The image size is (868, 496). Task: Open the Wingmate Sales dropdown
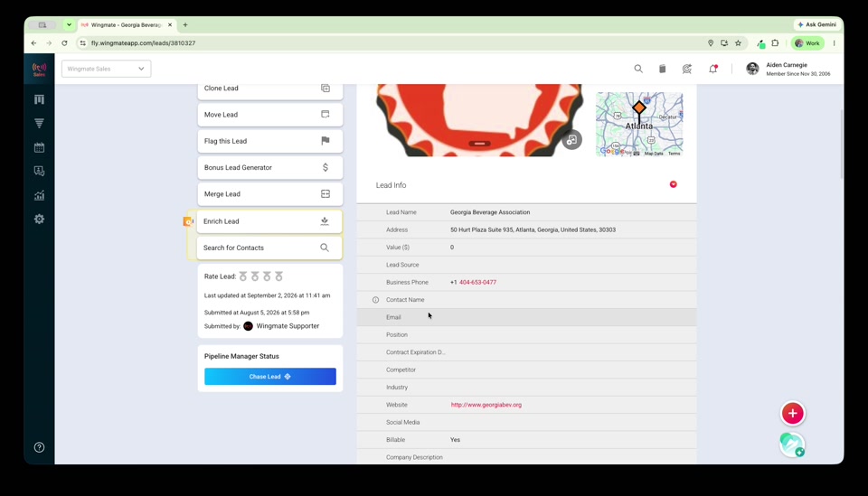(107, 69)
